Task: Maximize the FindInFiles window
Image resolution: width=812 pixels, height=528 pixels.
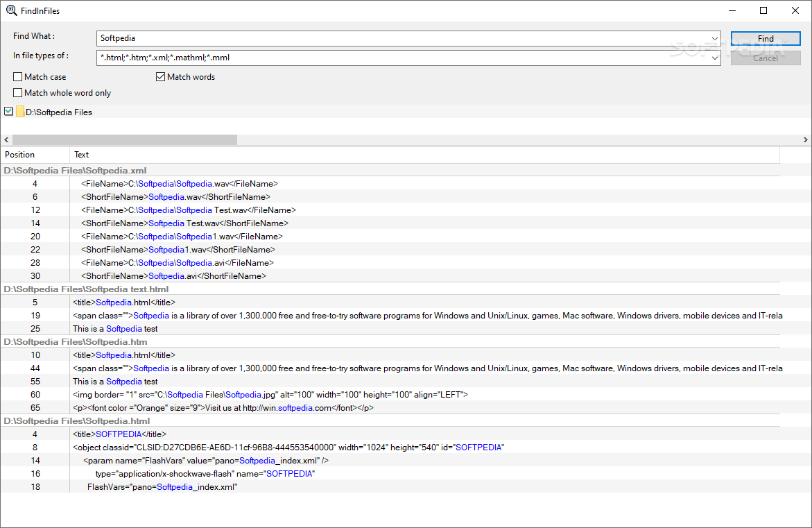Action: [763, 10]
